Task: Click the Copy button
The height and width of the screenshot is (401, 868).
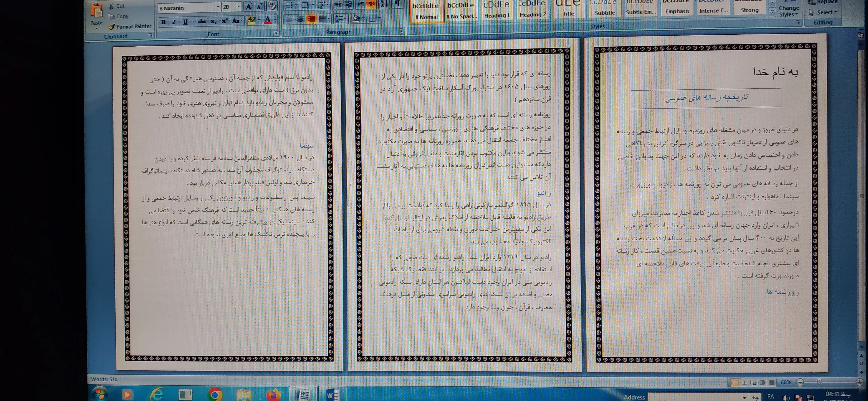Action: pyautogui.click(x=118, y=16)
